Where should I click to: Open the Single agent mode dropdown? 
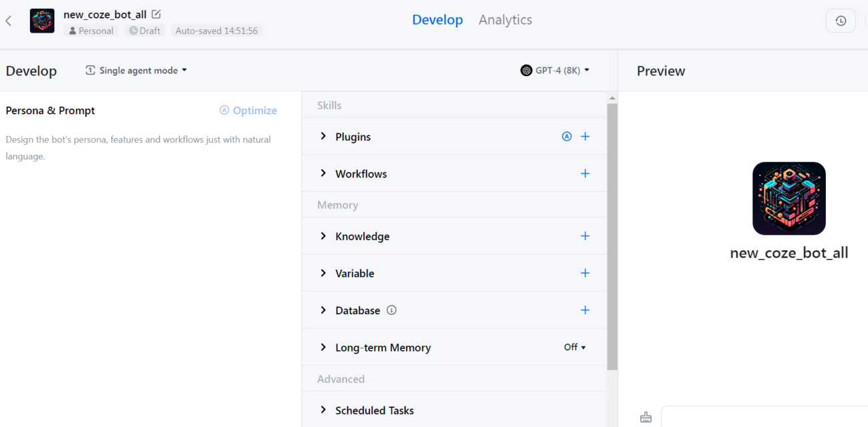pyautogui.click(x=137, y=71)
